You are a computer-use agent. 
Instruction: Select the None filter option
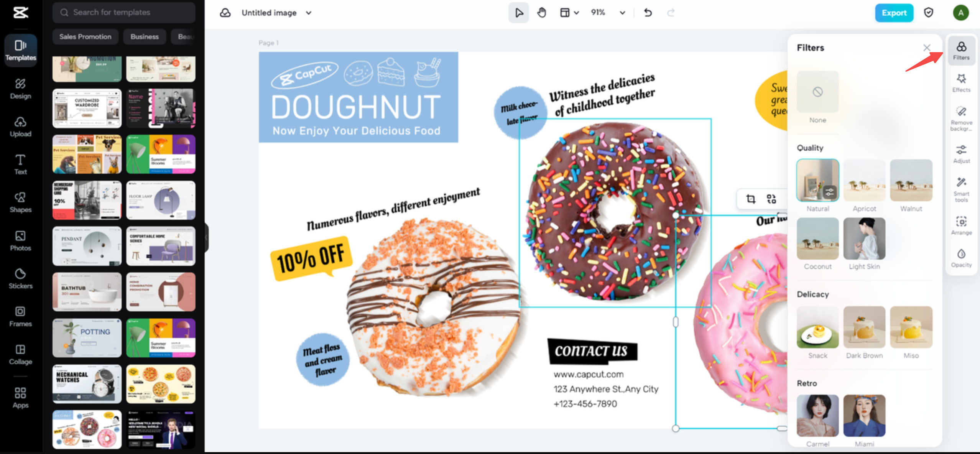(x=817, y=92)
